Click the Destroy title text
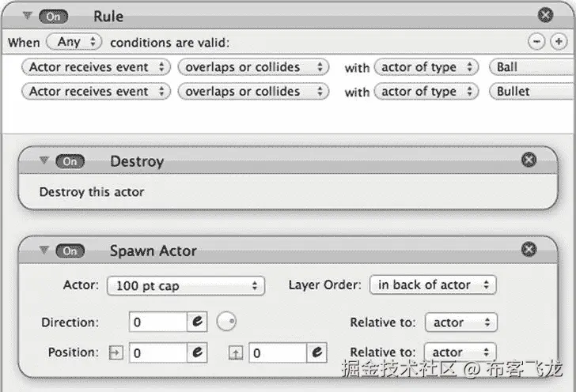The width and height of the screenshot is (576, 392). (x=137, y=161)
